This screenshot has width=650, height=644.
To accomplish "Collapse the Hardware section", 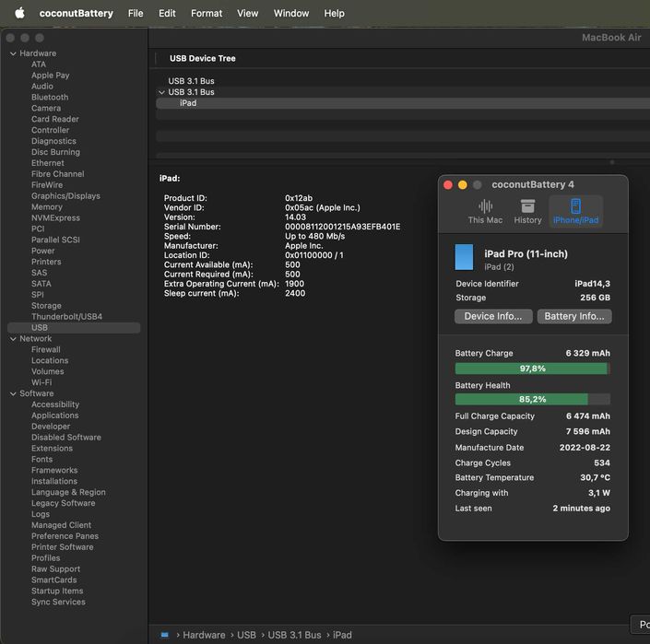I will pos(13,53).
